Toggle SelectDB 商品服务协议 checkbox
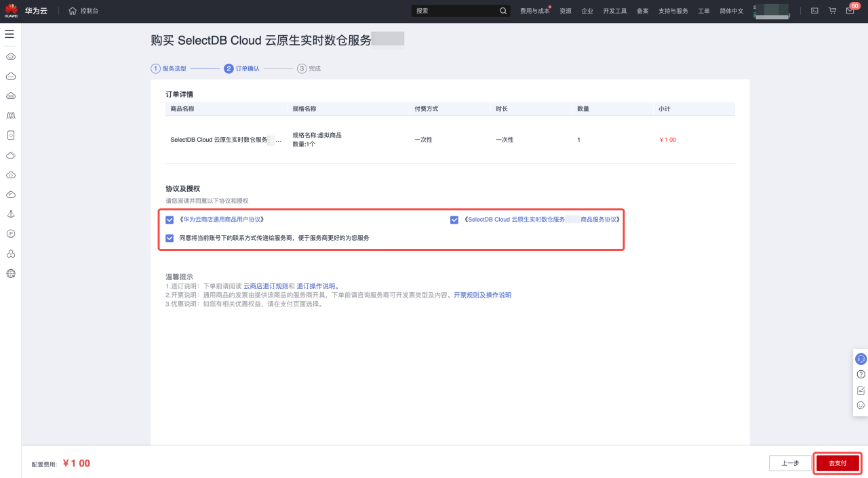Viewport: 868px width, 478px height. 454,220
